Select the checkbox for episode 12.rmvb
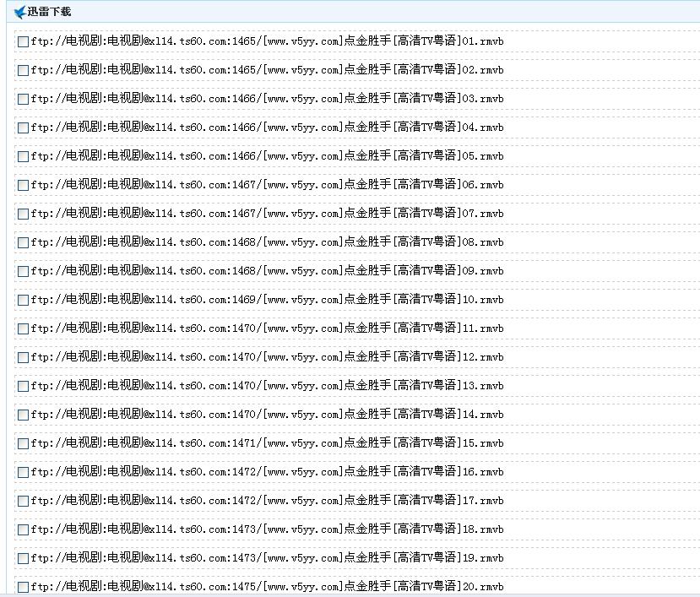700x597 pixels. click(23, 358)
